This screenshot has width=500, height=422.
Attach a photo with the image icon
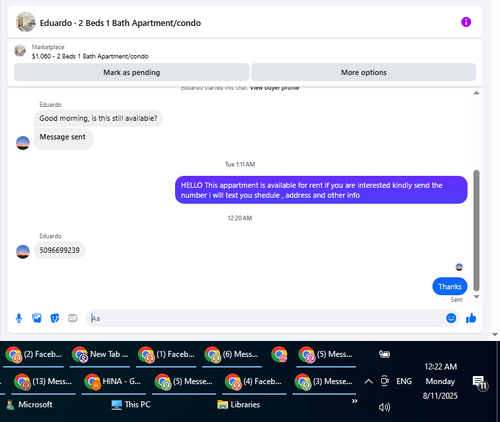[x=37, y=318]
